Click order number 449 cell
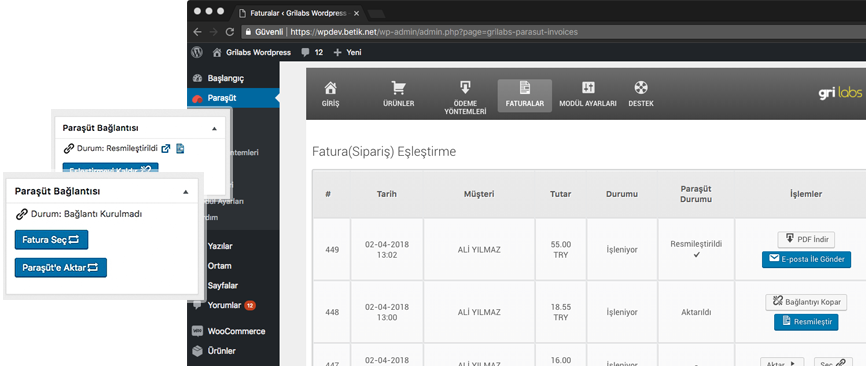 pos(331,250)
